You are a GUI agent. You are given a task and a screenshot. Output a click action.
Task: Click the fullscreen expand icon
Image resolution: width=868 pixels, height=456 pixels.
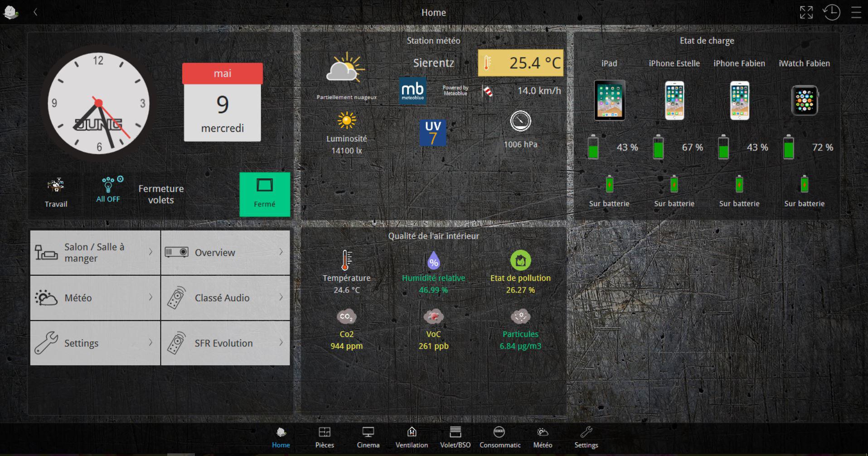tap(806, 13)
